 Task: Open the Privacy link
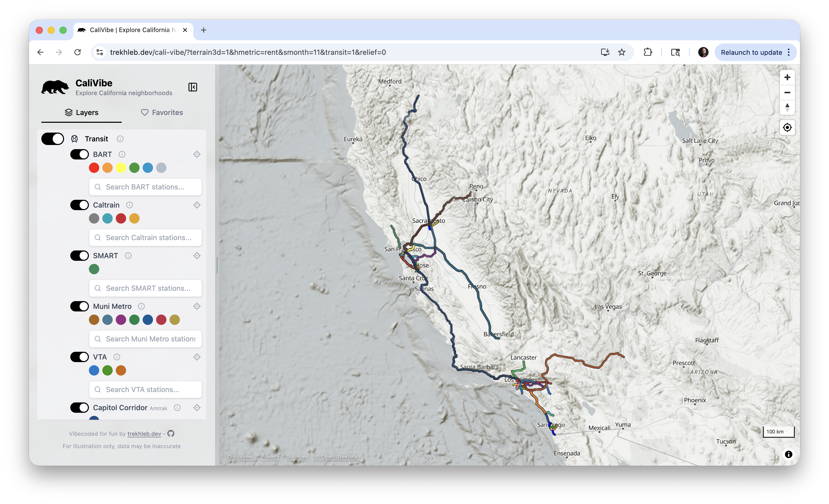pyautogui.click(x=270, y=457)
